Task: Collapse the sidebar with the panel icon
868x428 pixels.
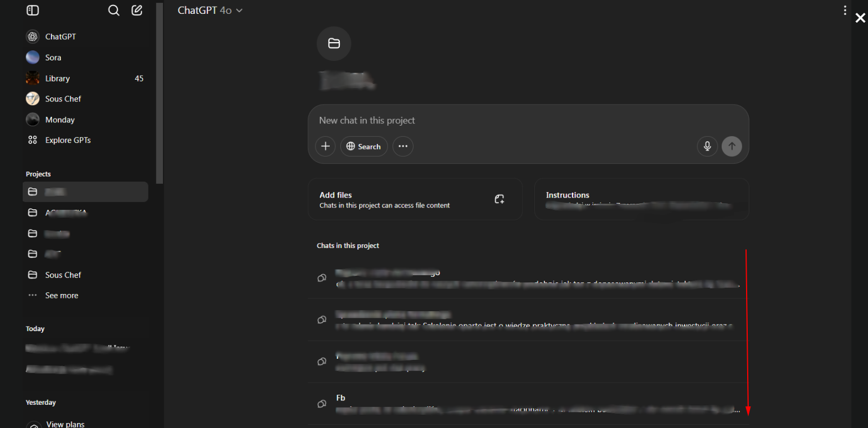Action: 33,11
